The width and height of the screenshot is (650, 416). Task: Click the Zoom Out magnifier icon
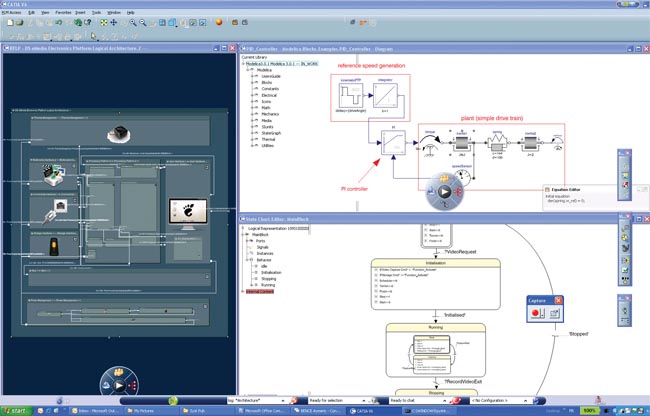[x=143, y=23]
